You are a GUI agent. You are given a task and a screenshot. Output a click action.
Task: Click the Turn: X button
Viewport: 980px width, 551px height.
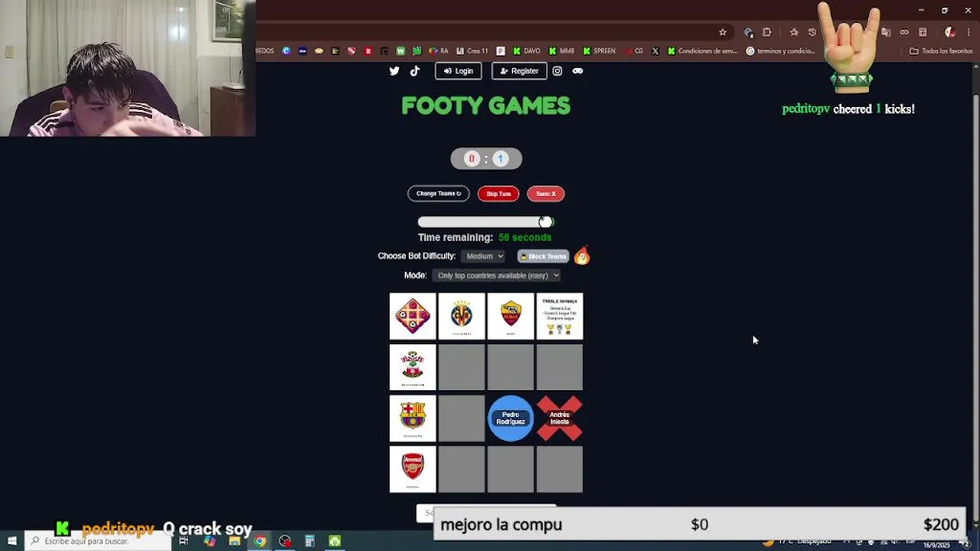(546, 194)
